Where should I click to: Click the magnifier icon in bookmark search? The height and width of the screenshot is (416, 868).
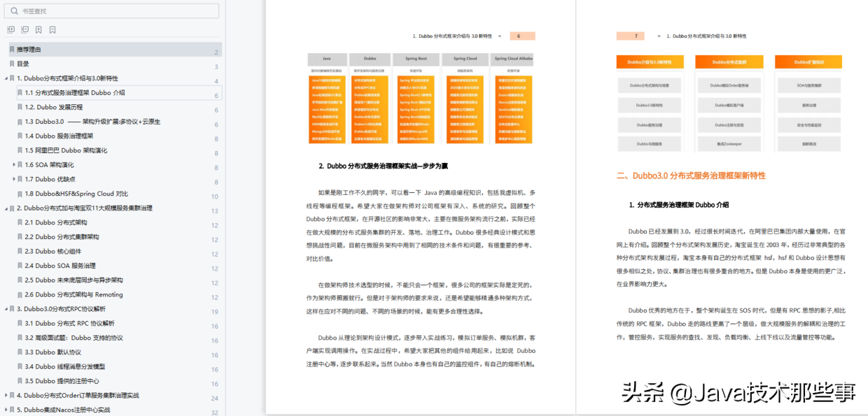14,11
